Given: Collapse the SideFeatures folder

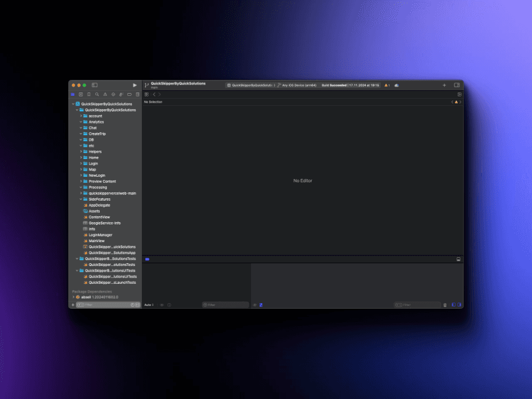Looking at the screenshot, I should point(81,199).
